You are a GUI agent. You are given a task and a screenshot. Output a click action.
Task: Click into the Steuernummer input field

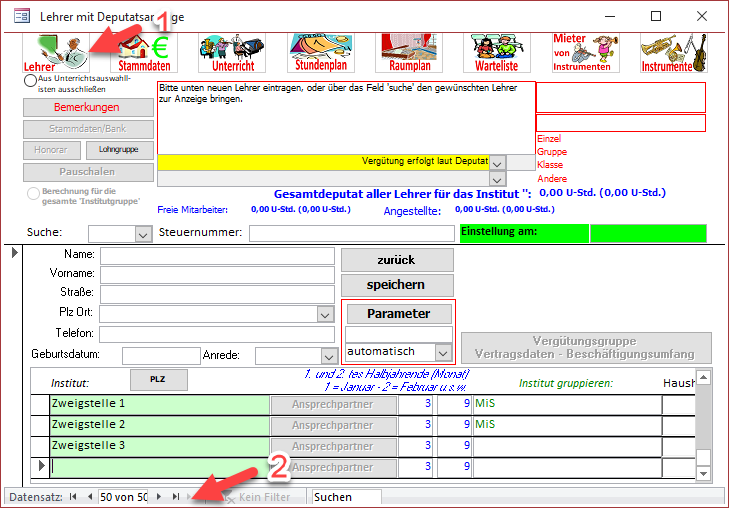point(351,234)
